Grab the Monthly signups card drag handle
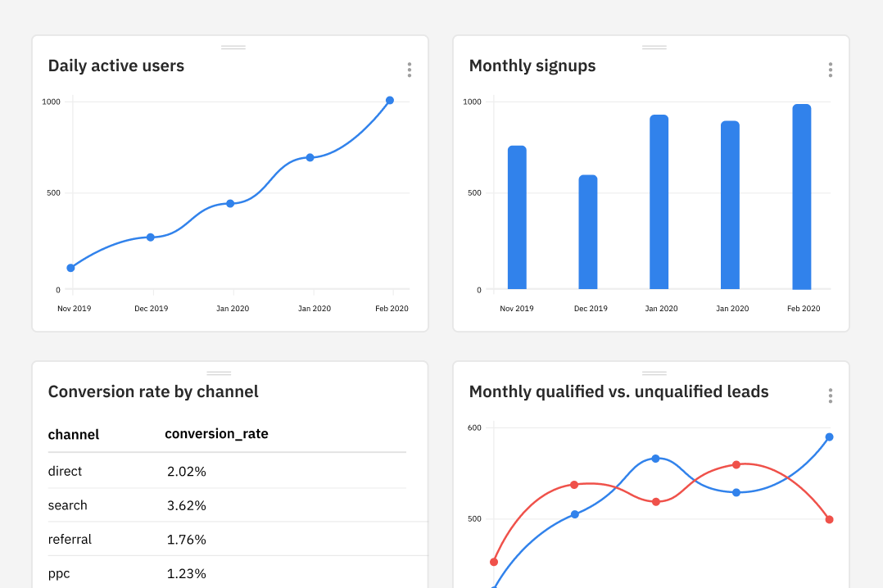The image size is (883, 588). click(x=654, y=47)
